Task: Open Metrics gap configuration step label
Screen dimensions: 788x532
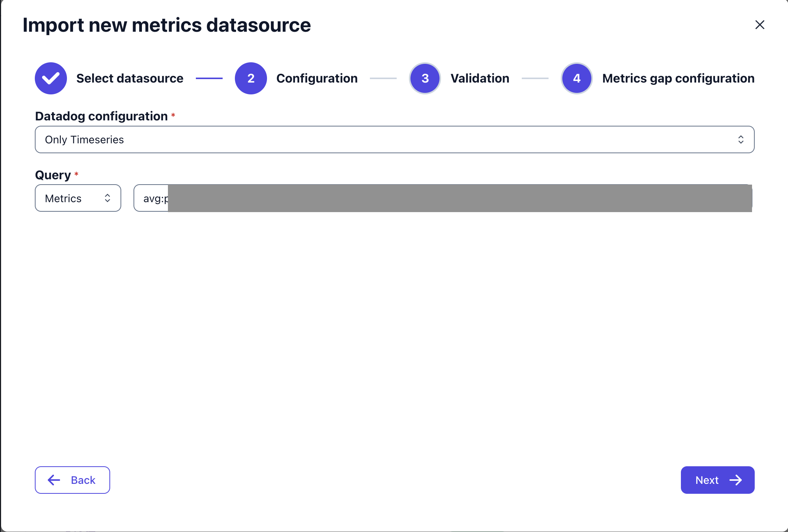Action: click(678, 78)
